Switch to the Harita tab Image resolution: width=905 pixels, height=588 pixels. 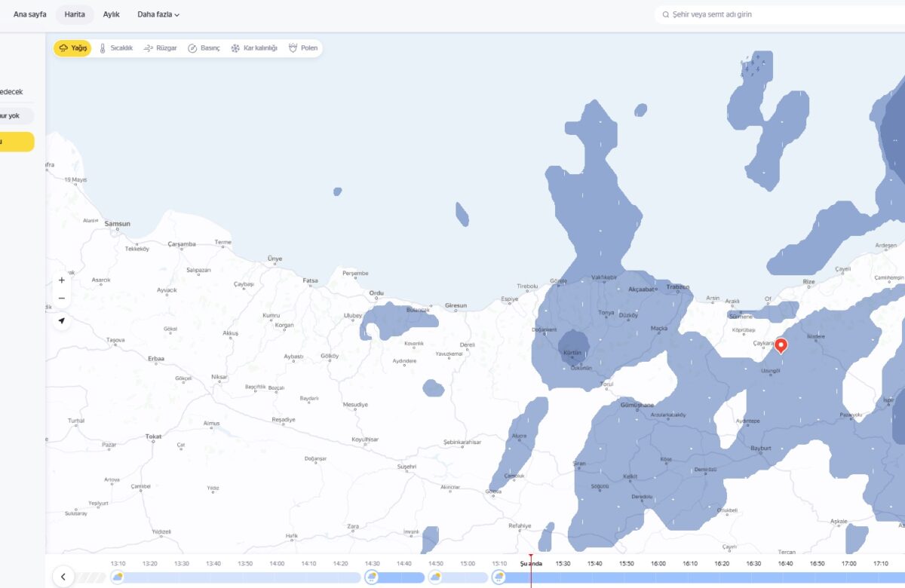click(74, 14)
